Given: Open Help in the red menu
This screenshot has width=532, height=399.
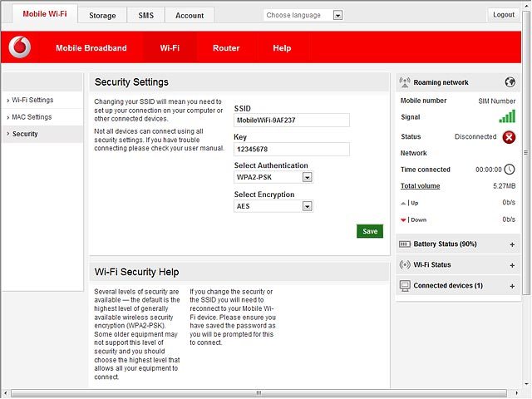Looking at the screenshot, I should click(x=282, y=48).
